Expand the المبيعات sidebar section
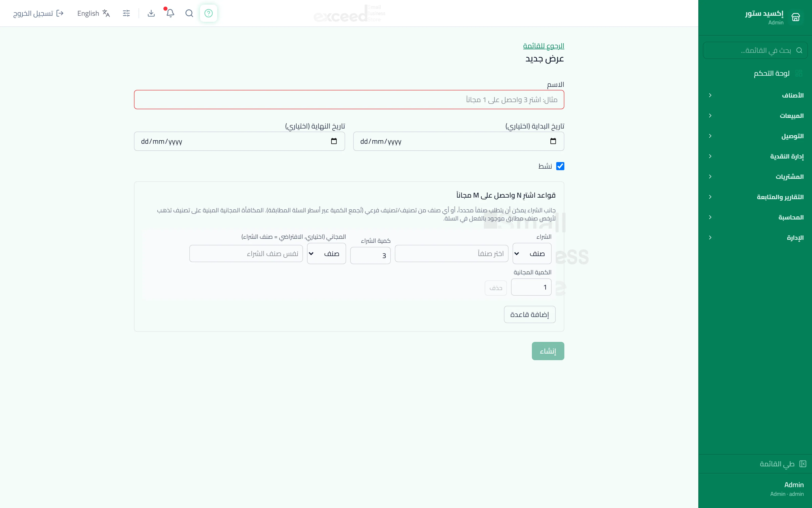The image size is (812, 508). (x=755, y=116)
